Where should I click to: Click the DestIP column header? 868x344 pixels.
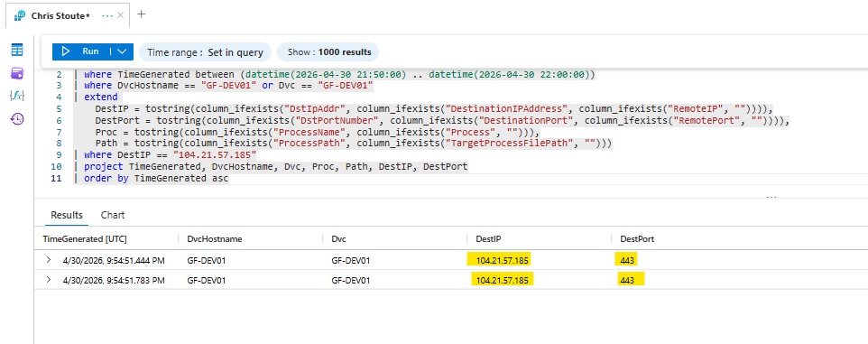coord(488,239)
